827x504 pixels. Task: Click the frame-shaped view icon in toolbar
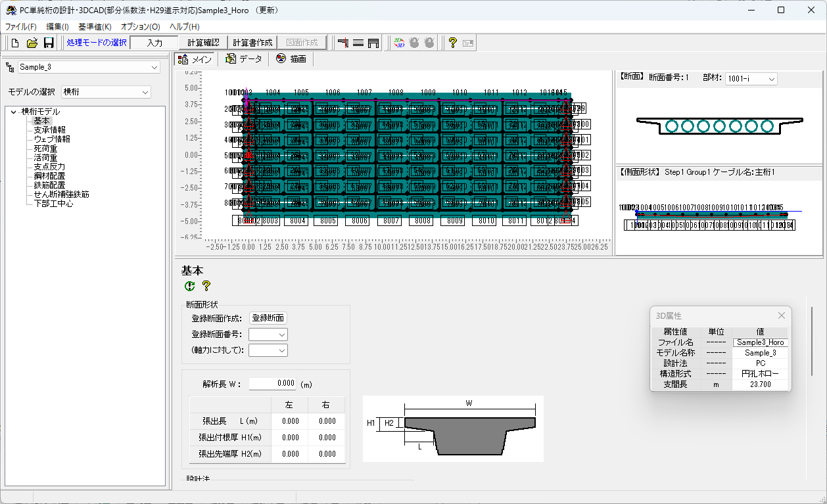click(x=373, y=43)
